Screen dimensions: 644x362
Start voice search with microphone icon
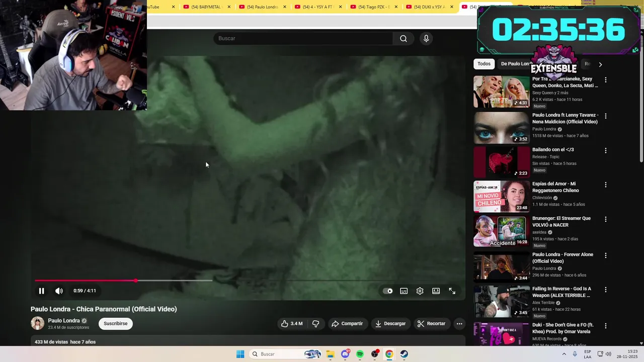point(426,39)
